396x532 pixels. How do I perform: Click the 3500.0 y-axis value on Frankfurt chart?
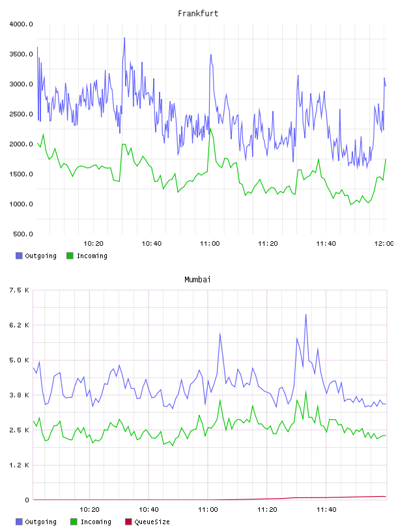[21, 54]
